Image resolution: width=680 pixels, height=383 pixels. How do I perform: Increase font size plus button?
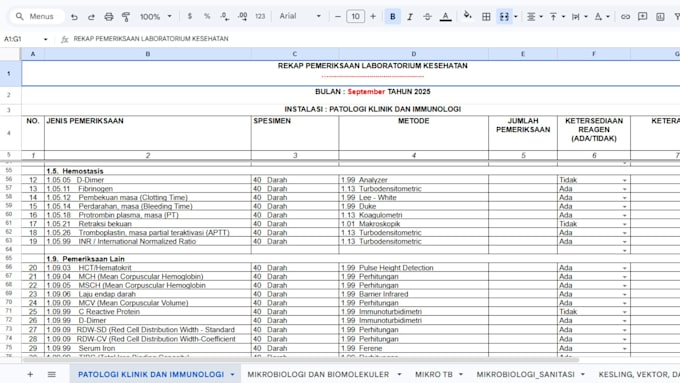point(373,16)
